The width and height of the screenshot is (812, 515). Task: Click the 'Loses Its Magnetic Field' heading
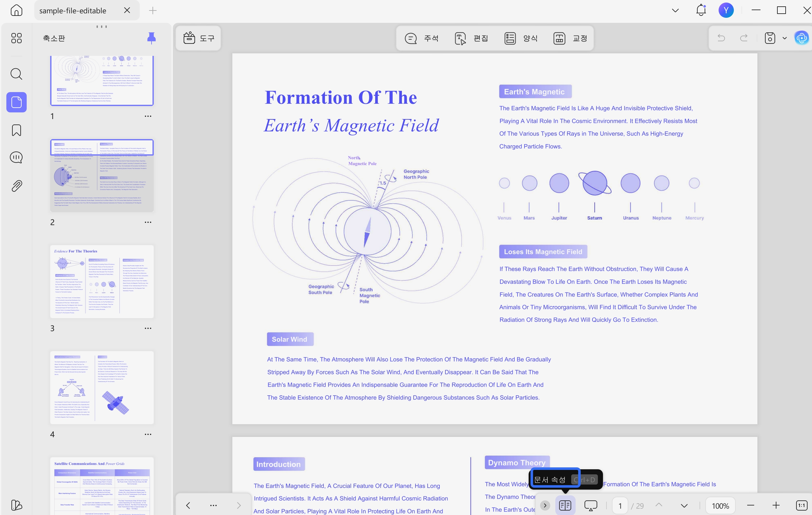543,251
